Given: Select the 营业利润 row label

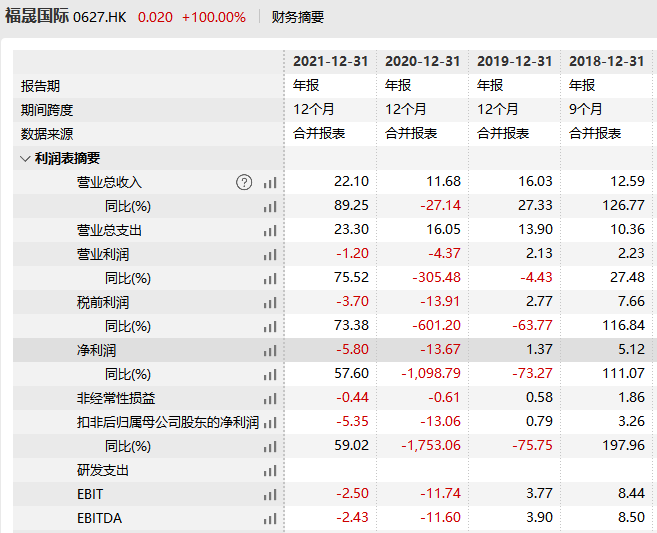Looking at the screenshot, I should click(103, 254).
